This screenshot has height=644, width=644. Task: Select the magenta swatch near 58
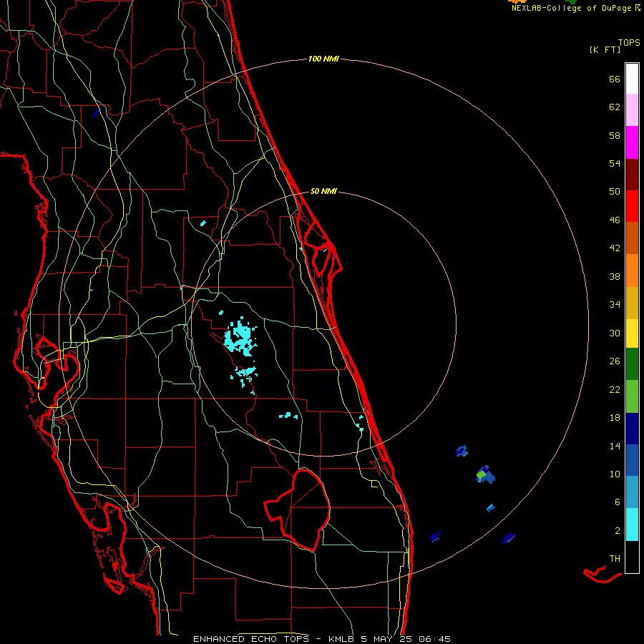point(632,142)
